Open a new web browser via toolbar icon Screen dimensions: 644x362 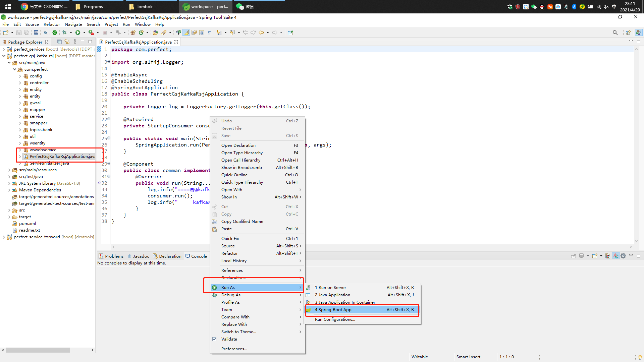(36, 32)
